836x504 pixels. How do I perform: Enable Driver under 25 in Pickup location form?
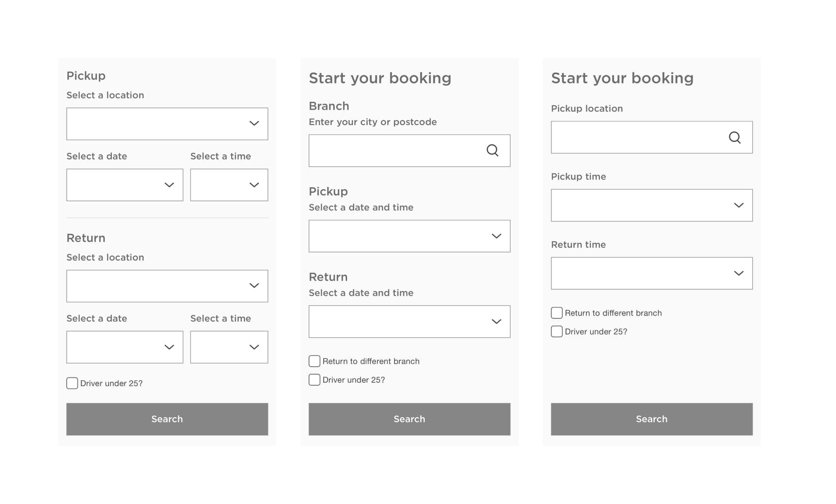(x=557, y=331)
